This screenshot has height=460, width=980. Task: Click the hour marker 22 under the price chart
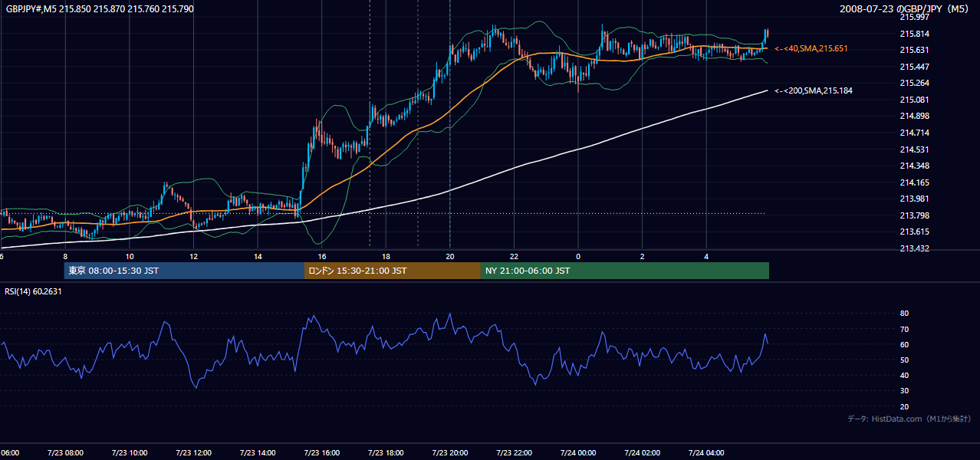coord(514,257)
